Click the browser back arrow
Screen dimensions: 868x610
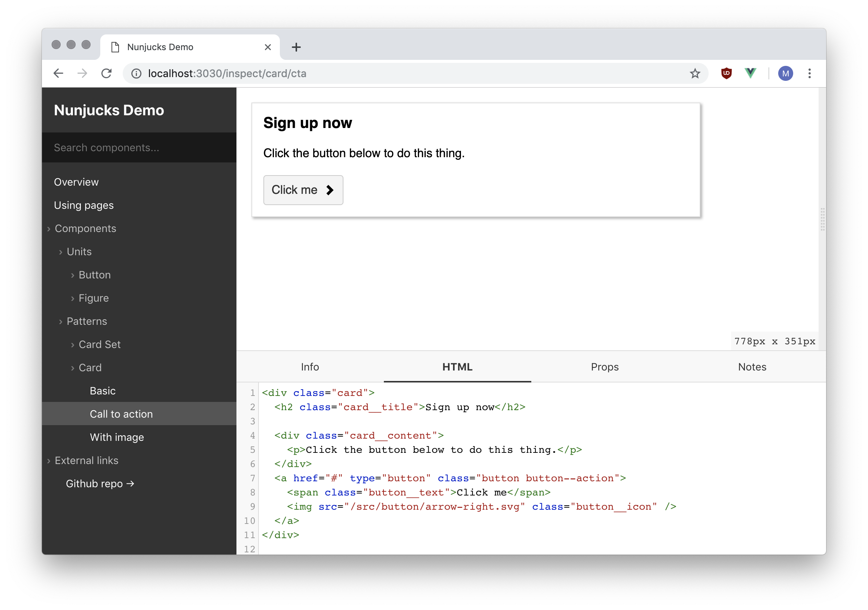coord(58,73)
